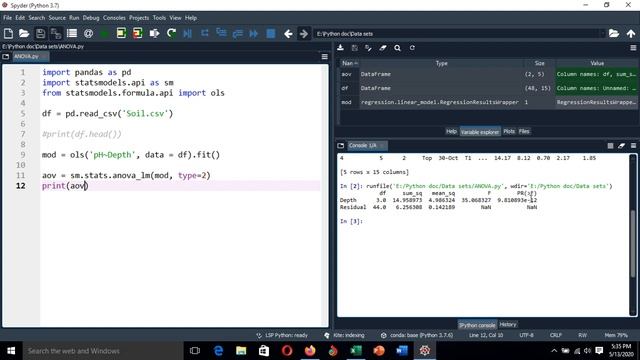Open the Consoles menu

114,18
